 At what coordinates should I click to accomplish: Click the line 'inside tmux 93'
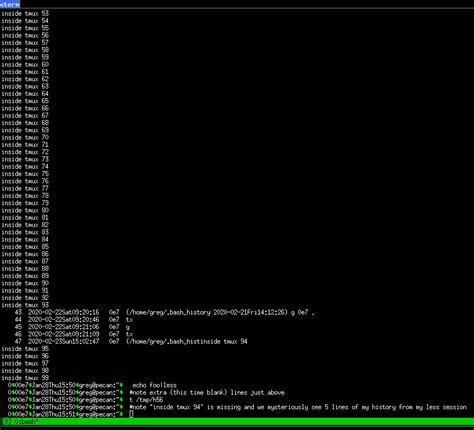[x=25, y=305]
